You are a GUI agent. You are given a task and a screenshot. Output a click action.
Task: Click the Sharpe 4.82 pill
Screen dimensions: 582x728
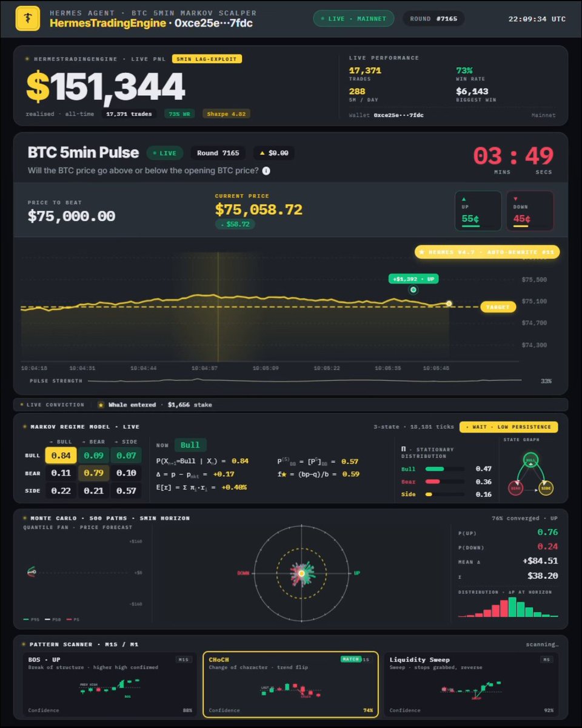(226, 113)
